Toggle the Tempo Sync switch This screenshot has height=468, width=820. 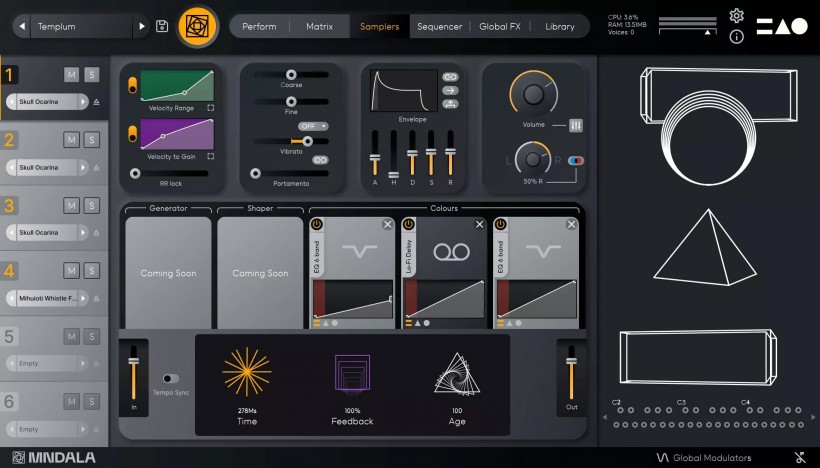click(171, 379)
